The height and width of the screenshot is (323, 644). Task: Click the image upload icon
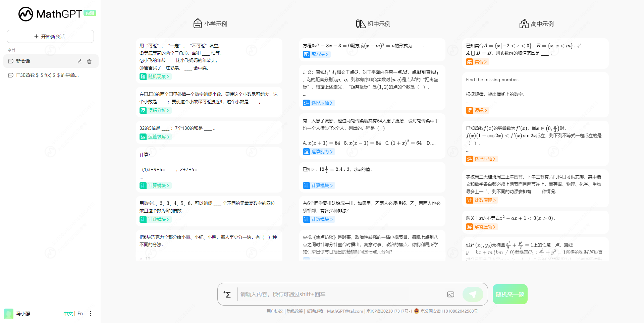pos(450,294)
